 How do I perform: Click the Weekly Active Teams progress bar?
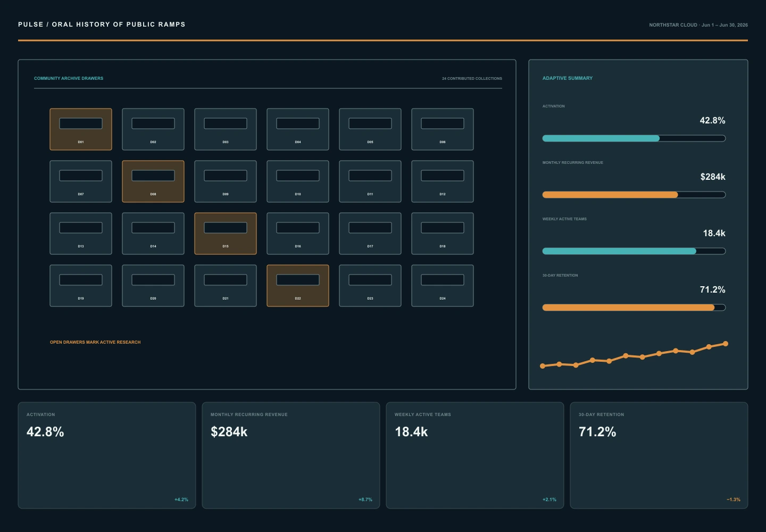pyautogui.click(x=634, y=251)
